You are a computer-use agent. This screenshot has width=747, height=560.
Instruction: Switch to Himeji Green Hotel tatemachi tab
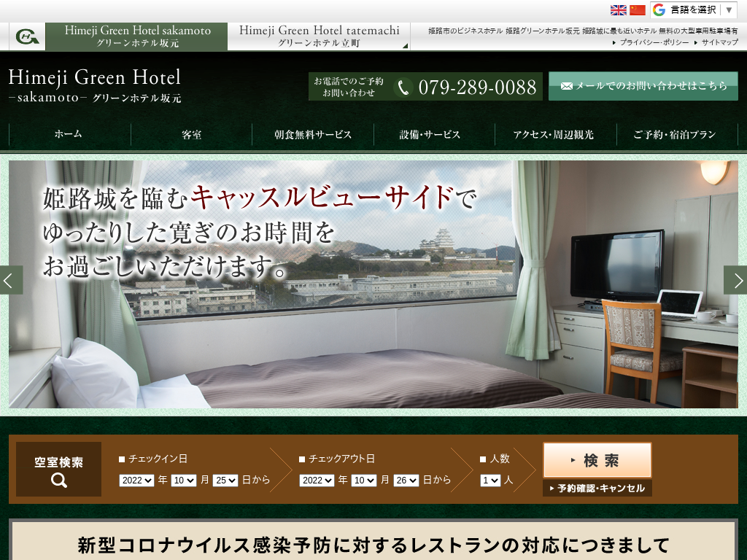coord(319,36)
